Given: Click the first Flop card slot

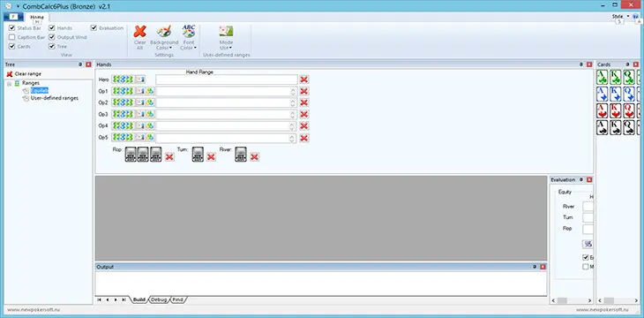Looking at the screenshot, I should [x=131, y=155].
